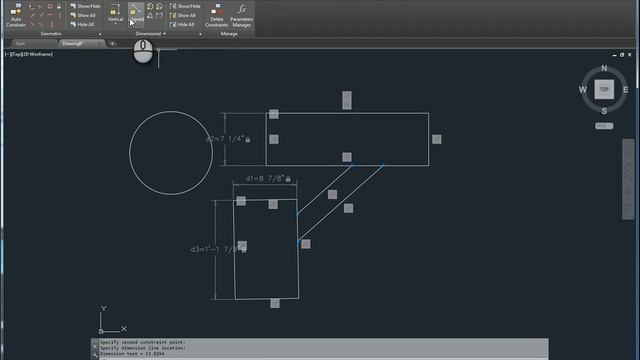Click E on the ViewCube compass
Image resolution: width=640 pixels, height=360 pixels.
[x=626, y=89]
